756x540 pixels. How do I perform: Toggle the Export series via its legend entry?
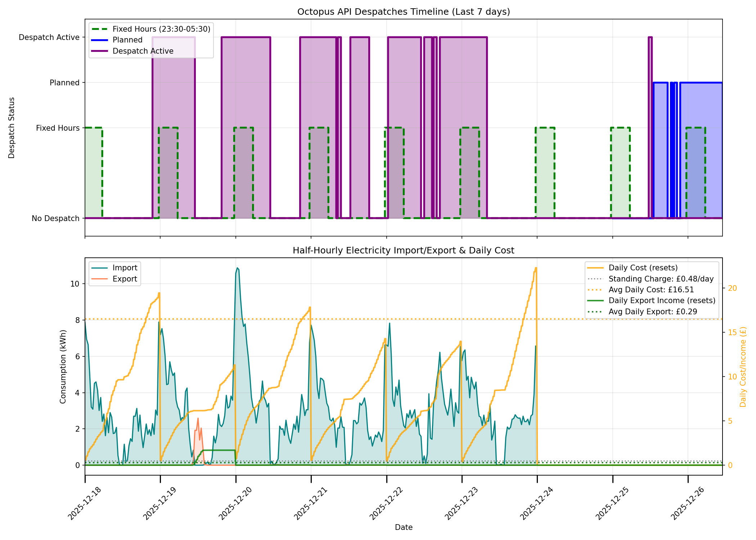[x=124, y=279]
